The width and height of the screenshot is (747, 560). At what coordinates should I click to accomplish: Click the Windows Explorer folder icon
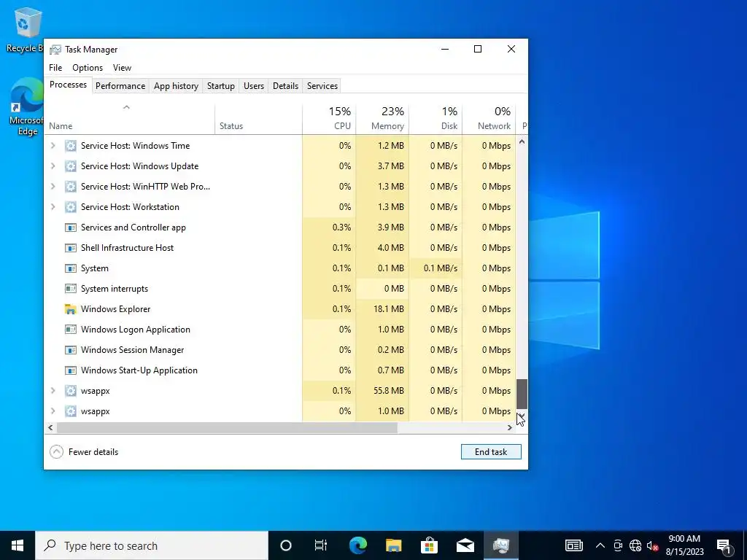[x=71, y=309]
